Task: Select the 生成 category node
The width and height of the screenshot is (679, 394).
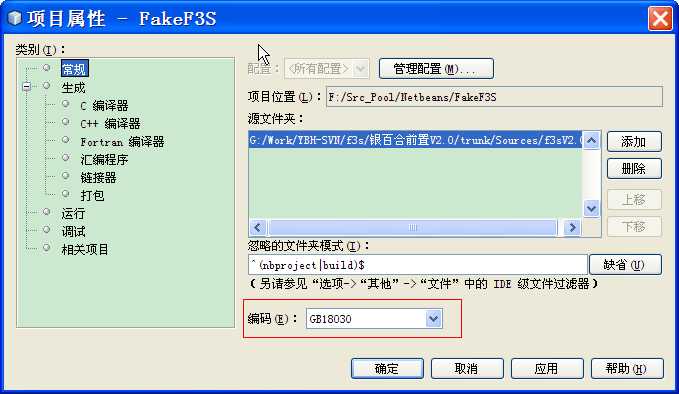Action: tap(73, 87)
